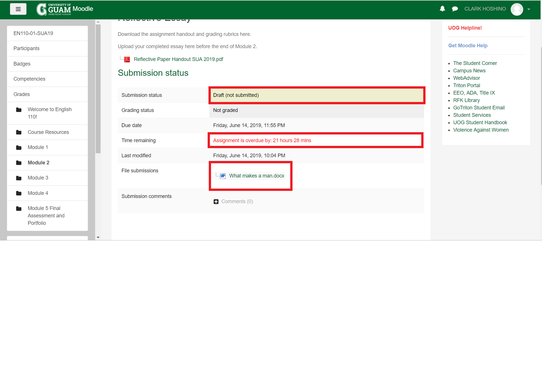This screenshot has width=542, height=392.
Task: Click the folder icon for Module 1
Action: [19, 148]
